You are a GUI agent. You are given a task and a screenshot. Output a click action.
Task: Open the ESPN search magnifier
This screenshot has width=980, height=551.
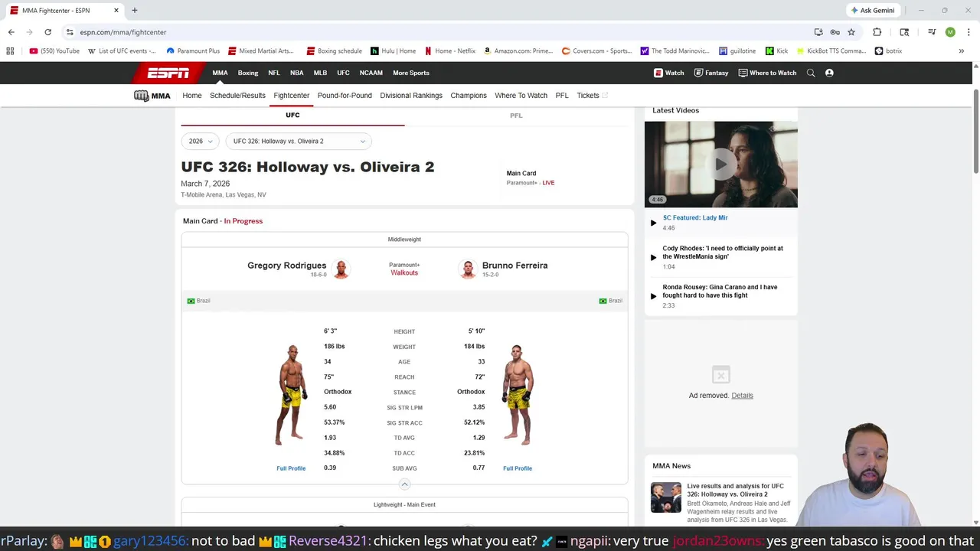point(811,73)
